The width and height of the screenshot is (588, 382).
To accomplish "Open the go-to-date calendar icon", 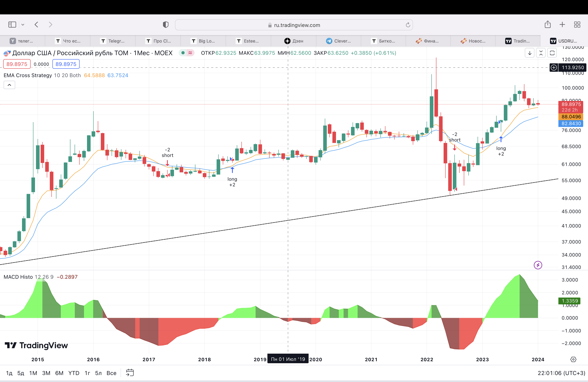I will click(130, 373).
